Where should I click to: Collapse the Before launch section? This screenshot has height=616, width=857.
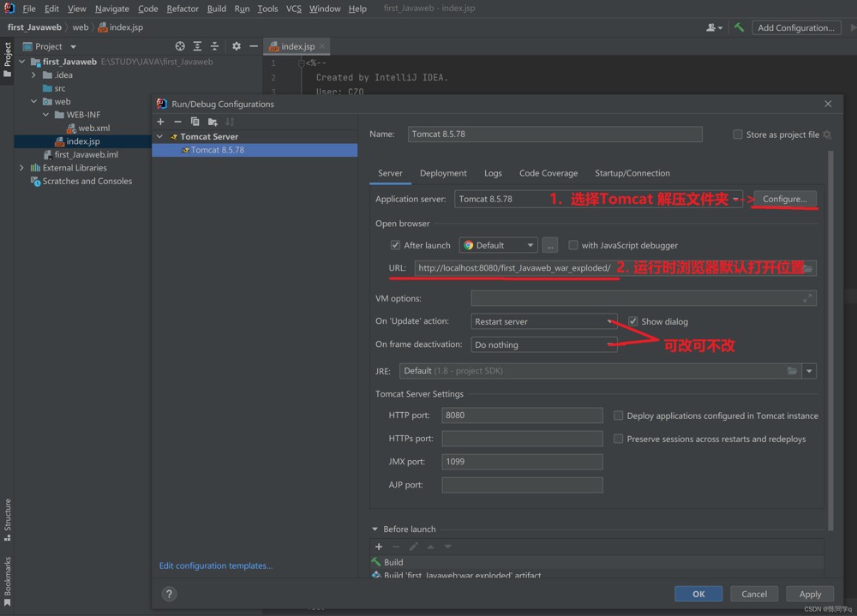pos(375,529)
